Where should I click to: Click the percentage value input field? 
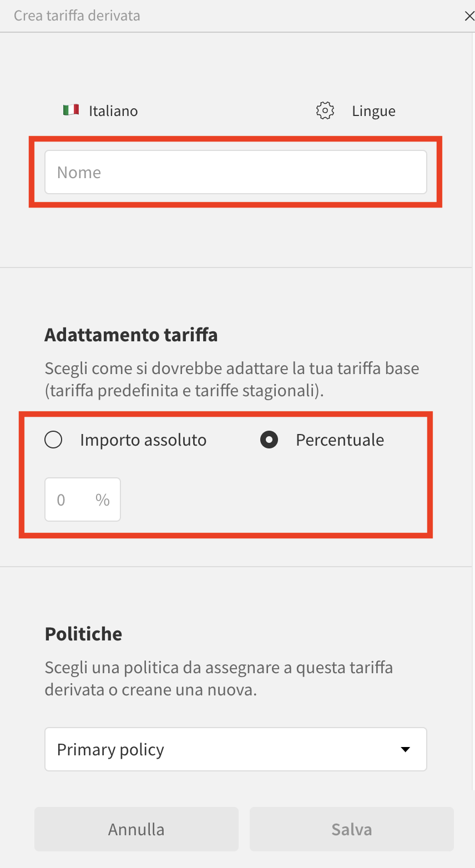coord(83,499)
